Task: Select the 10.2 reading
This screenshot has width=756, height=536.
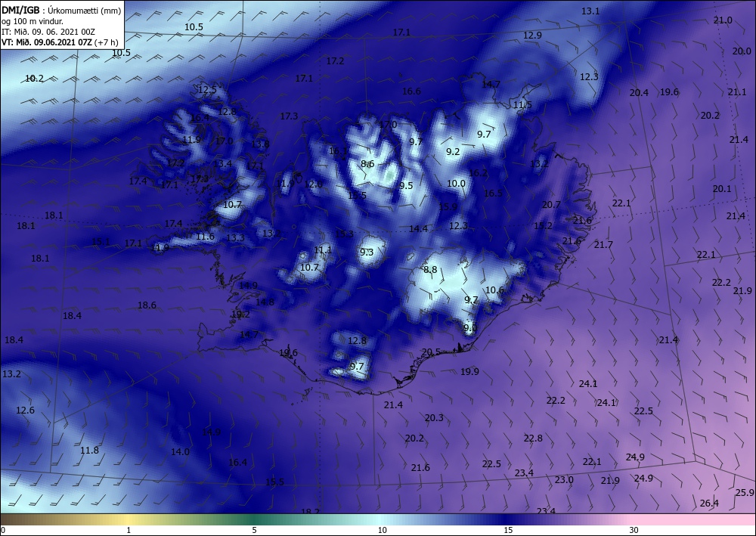Action: click(x=34, y=78)
